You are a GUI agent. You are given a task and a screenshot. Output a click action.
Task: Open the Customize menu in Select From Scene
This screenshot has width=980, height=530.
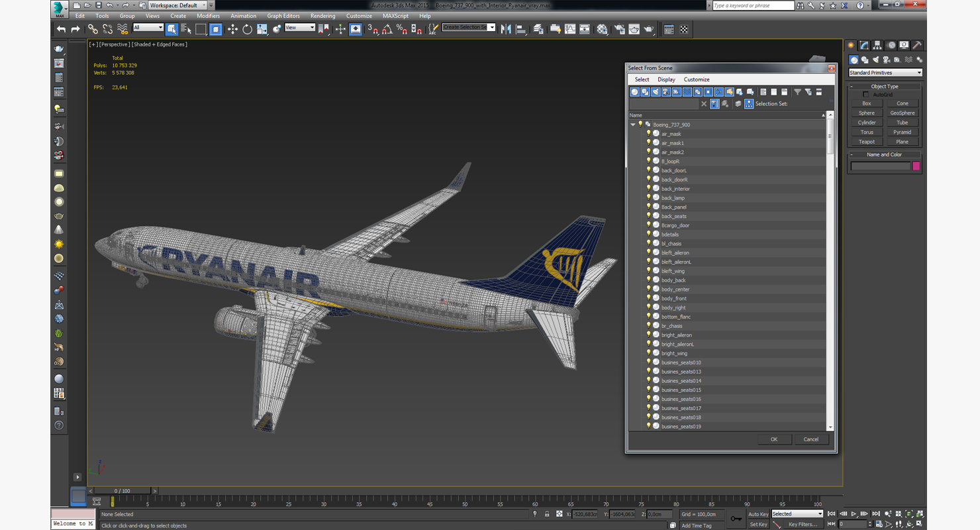pyautogui.click(x=697, y=79)
